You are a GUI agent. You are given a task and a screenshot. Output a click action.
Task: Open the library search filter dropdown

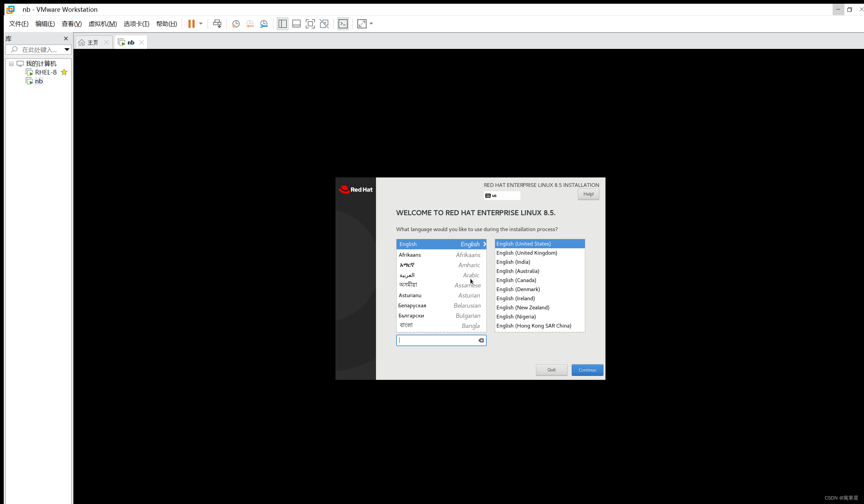(67, 50)
